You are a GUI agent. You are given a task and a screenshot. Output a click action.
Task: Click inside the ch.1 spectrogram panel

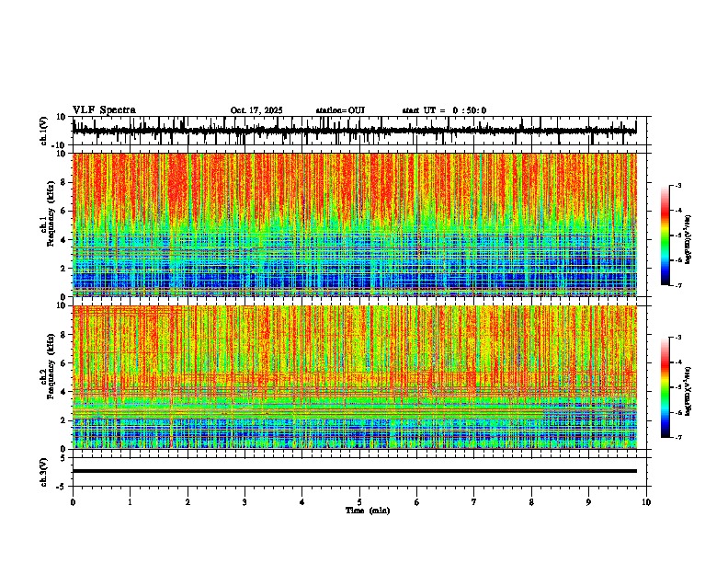(x=354, y=224)
